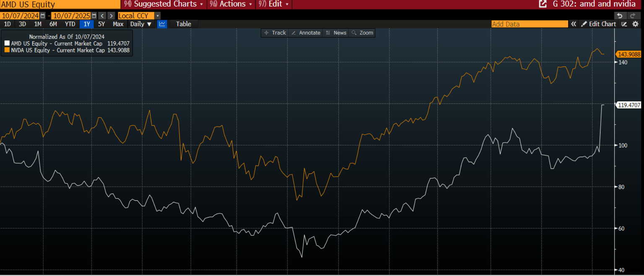The height and width of the screenshot is (276, 644).
Task: Select the line chart view icon
Action: [162, 24]
